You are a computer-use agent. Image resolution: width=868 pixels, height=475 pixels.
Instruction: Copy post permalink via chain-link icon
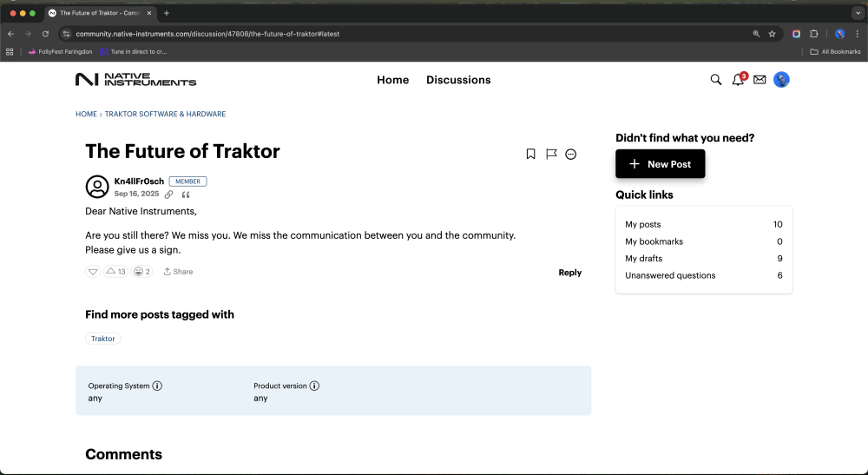coord(169,195)
